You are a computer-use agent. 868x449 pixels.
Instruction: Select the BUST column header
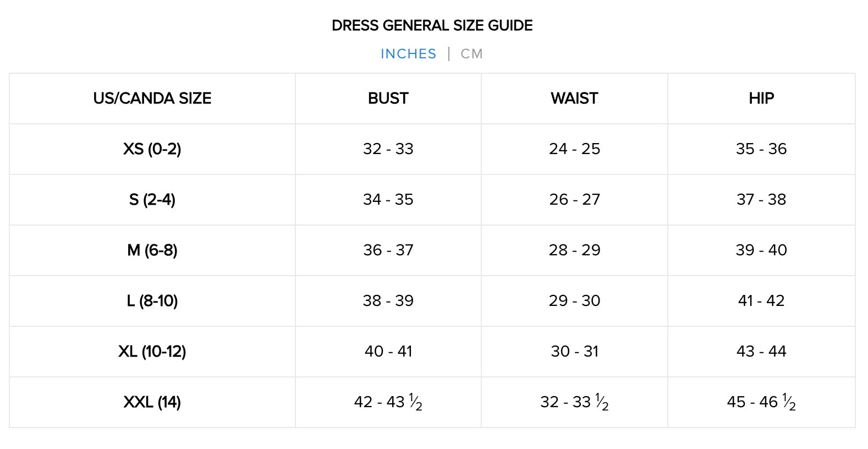[388, 98]
